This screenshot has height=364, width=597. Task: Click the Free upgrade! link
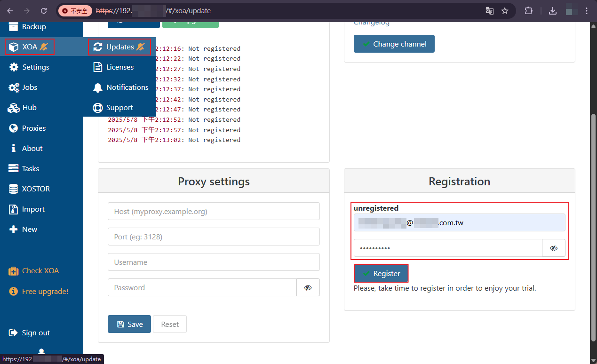click(x=45, y=292)
